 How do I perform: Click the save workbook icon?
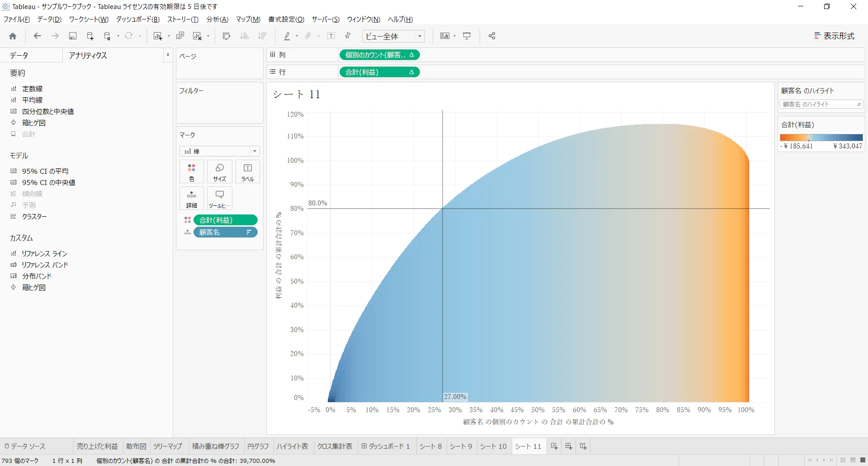[72, 36]
